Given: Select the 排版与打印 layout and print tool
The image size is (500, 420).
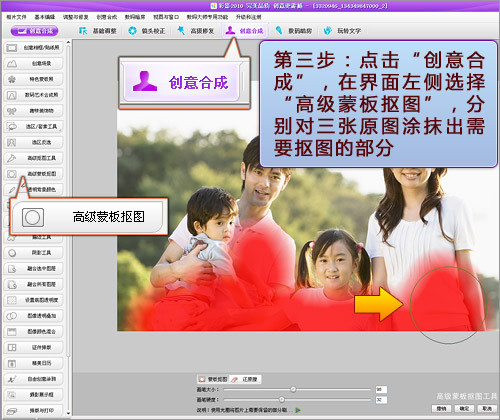Looking at the screenshot, I should 33,410.
